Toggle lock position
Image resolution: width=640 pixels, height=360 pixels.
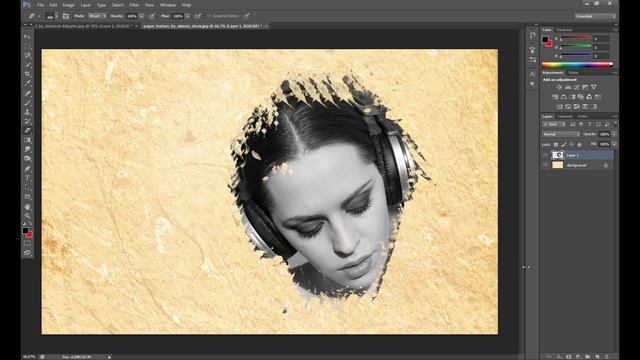coord(571,144)
